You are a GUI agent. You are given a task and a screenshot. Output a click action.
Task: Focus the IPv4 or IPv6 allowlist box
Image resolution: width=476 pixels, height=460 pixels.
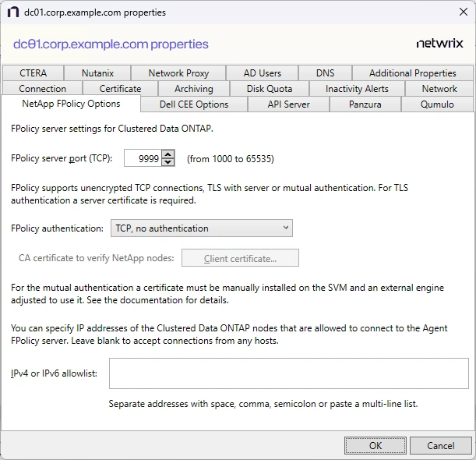(289, 373)
